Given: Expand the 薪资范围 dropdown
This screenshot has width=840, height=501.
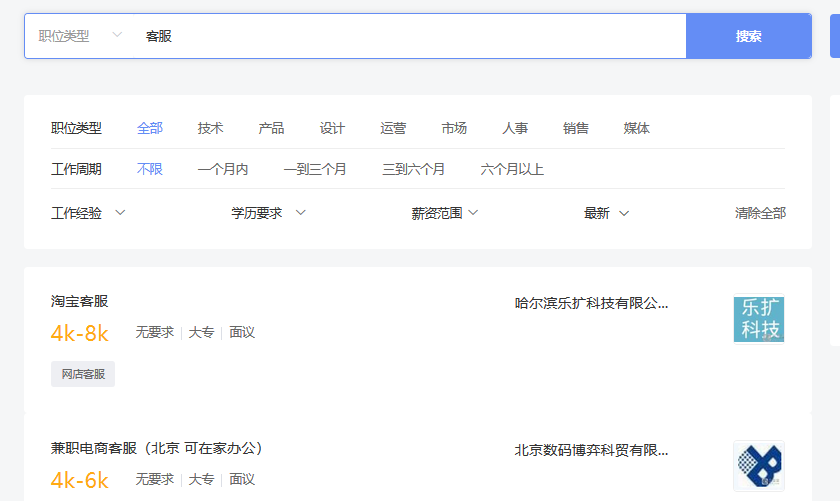Looking at the screenshot, I should 445,213.
